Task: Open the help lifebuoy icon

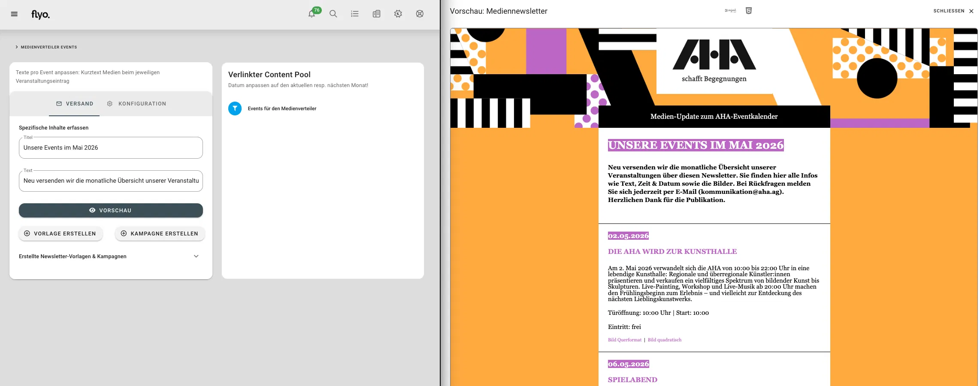Action: [x=420, y=14]
